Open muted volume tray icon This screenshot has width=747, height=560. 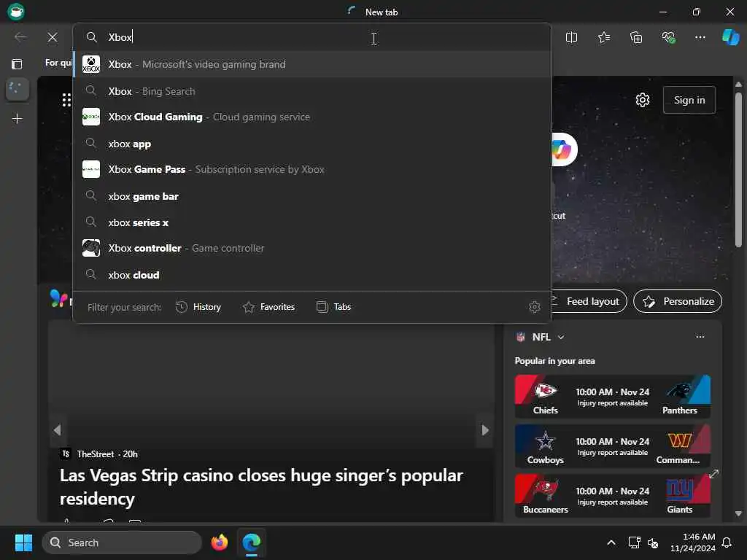point(653,542)
